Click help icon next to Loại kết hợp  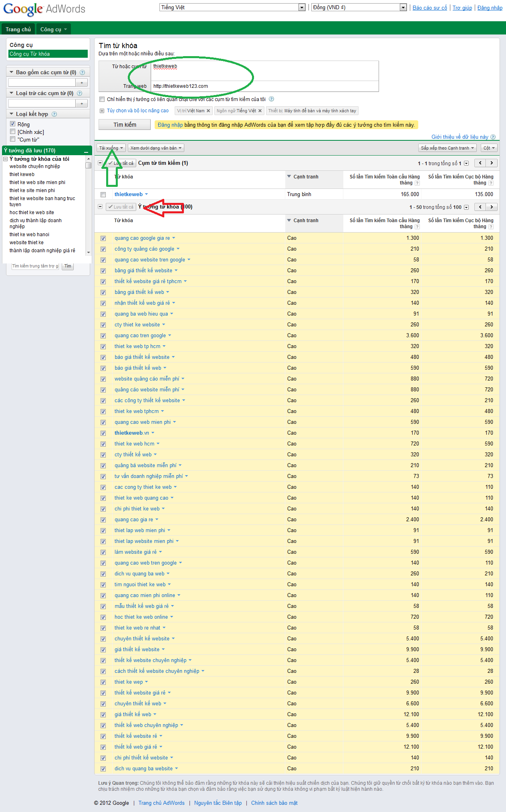[54, 114]
